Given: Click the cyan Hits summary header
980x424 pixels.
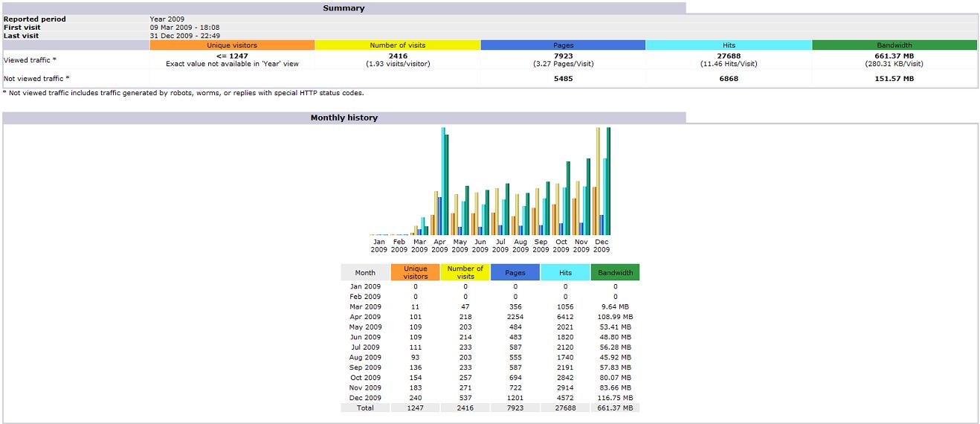Looking at the screenshot, I should click(729, 45).
